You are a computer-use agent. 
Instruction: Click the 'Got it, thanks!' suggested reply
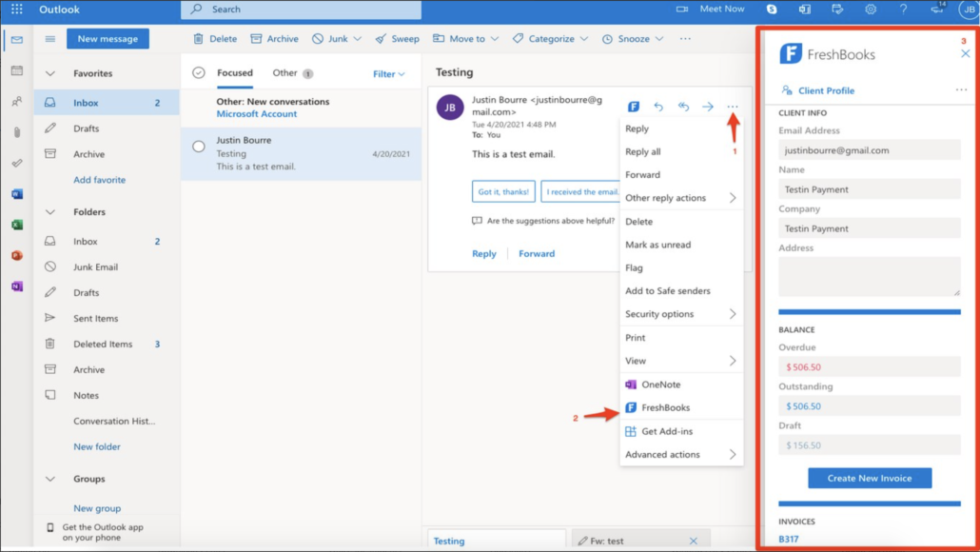(x=503, y=191)
